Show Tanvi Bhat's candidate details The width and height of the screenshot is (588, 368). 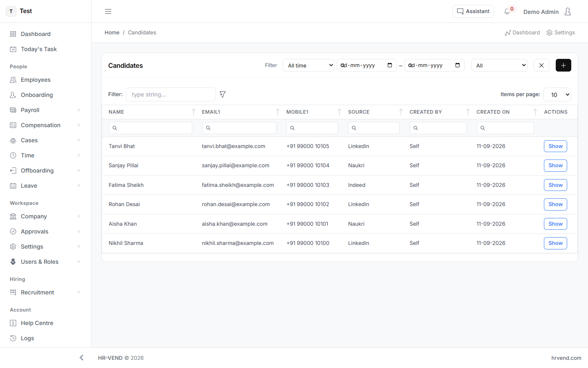tap(555, 146)
